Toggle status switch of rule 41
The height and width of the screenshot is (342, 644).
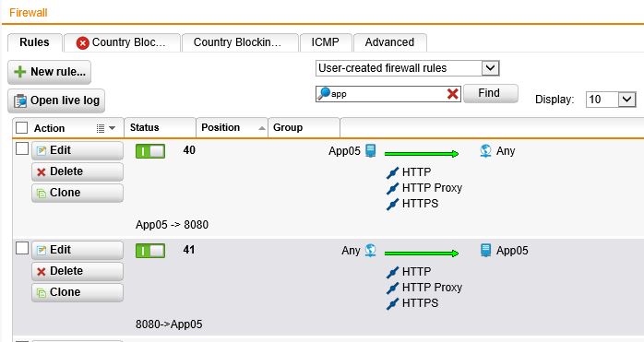point(150,251)
